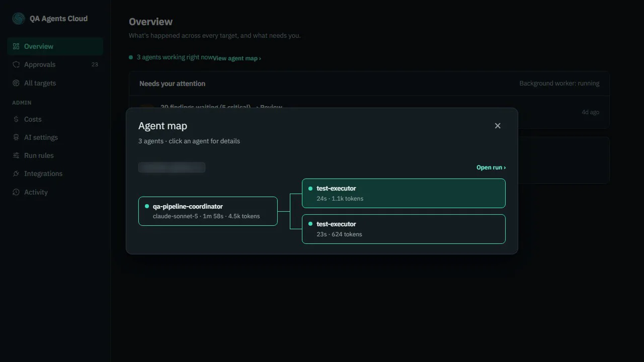
Task: Go to Integrations page
Action: (55, 173)
